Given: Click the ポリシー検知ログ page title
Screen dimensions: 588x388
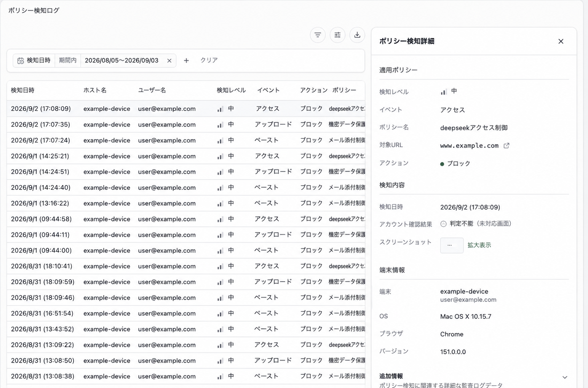Looking at the screenshot, I should (x=34, y=10).
